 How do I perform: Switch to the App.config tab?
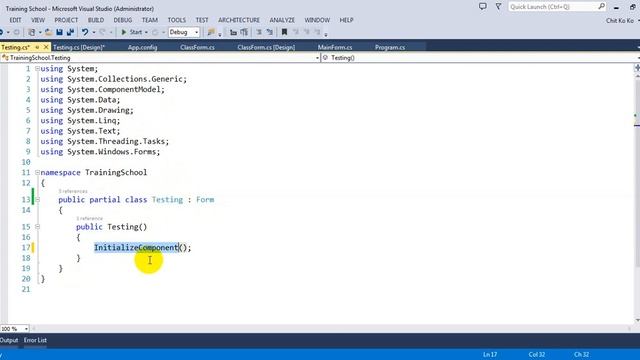click(x=142, y=47)
